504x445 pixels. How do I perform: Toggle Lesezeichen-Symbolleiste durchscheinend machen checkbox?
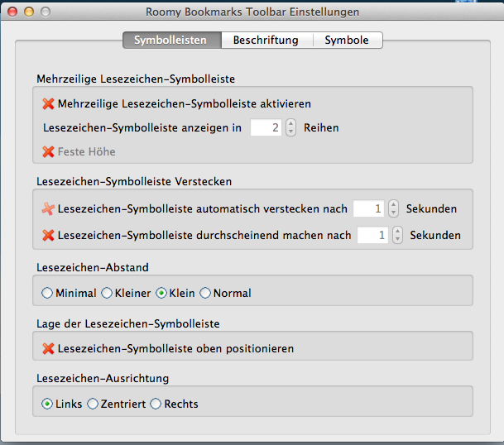tap(48, 235)
